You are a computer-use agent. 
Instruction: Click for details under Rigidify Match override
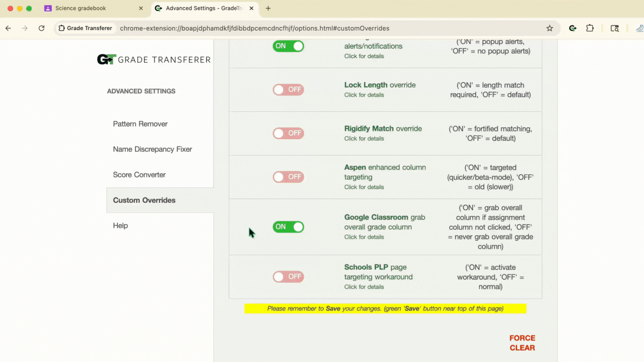364,139
